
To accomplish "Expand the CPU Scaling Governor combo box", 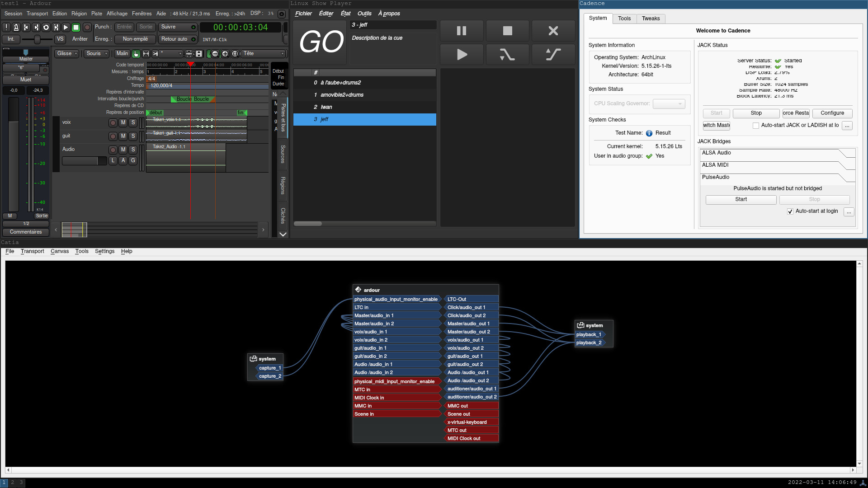I will point(669,104).
